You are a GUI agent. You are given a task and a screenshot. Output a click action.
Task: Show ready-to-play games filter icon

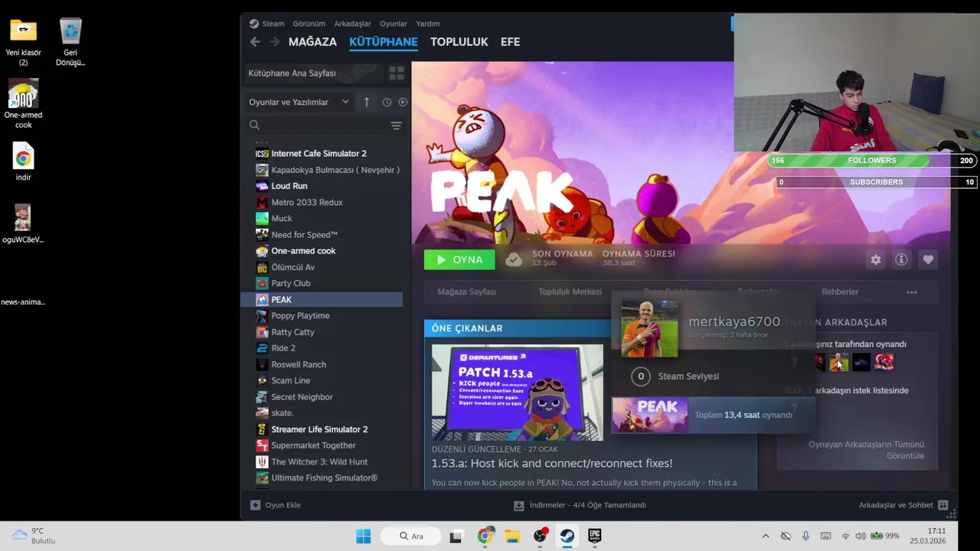pos(403,102)
